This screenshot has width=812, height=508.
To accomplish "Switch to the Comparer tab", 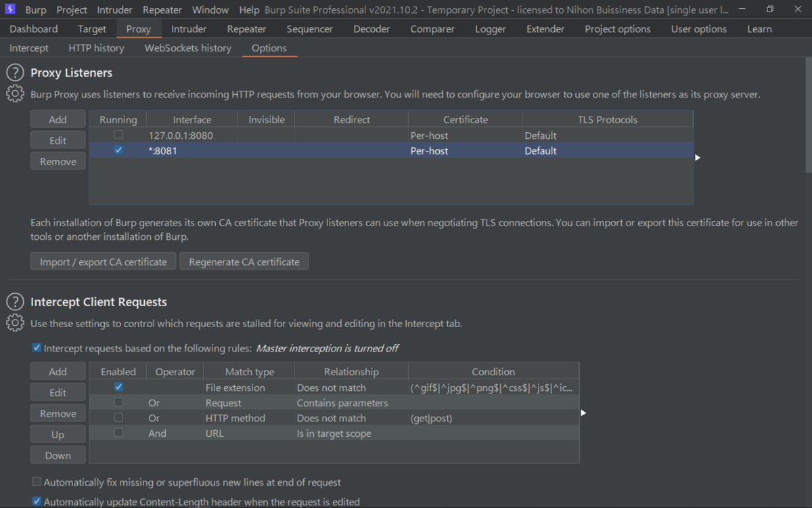I will tap(432, 29).
